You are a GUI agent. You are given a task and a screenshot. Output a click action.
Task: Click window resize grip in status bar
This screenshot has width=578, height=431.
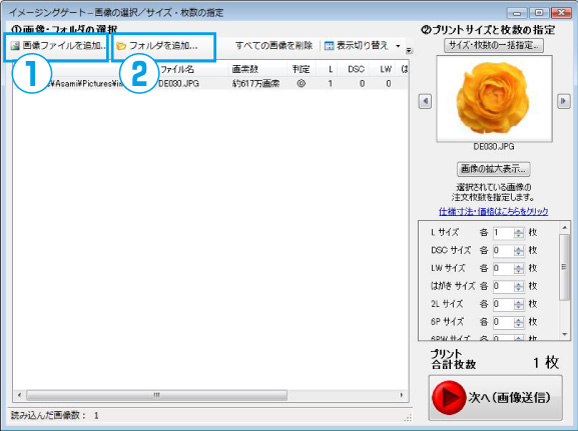pyautogui.click(x=408, y=417)
